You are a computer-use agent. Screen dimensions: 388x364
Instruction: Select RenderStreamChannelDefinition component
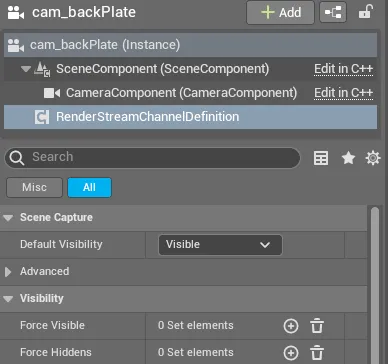pos(190,117)
